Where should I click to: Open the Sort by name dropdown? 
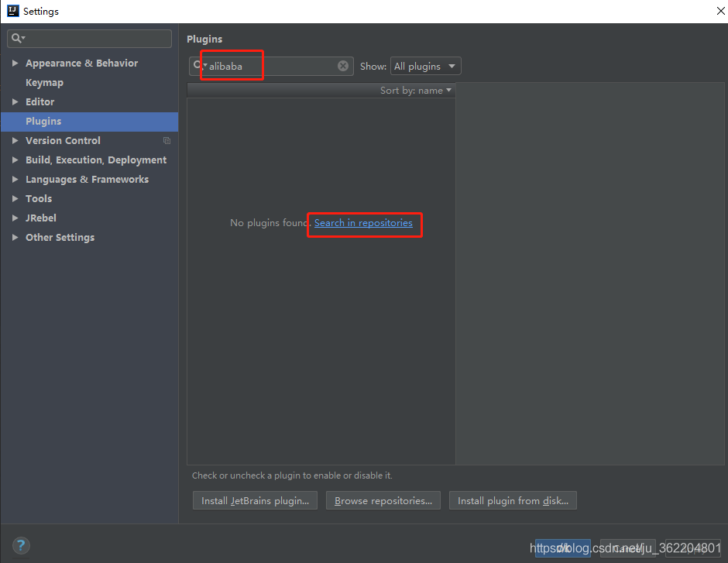(416, 91)
